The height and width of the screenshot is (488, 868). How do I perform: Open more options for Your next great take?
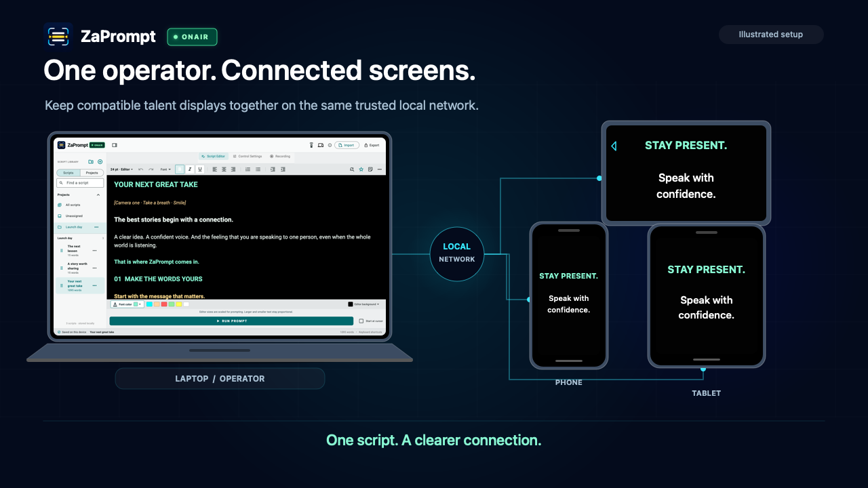click(x=94, y=285)
